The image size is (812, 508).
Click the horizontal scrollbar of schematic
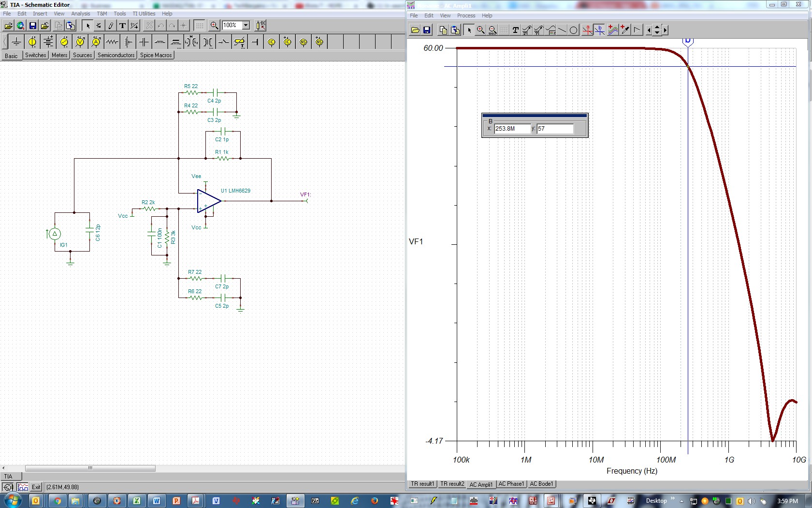pyautogui.click(x=90, y=468)
